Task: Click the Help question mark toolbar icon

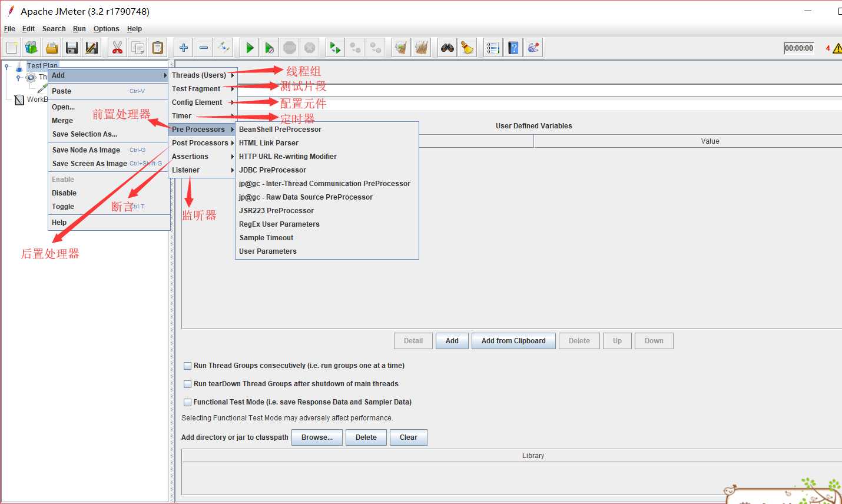Action: [x=513, y=48]
